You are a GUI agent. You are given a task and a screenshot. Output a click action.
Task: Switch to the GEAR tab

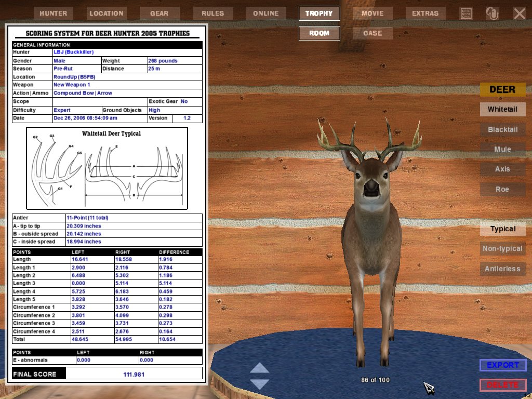tap(159, 14)
